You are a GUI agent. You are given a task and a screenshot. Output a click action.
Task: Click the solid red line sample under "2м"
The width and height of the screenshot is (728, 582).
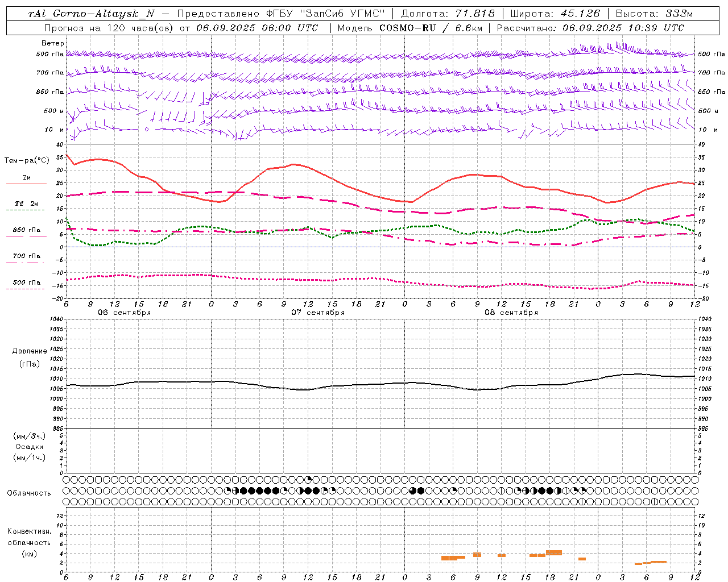tap(26, 184)
